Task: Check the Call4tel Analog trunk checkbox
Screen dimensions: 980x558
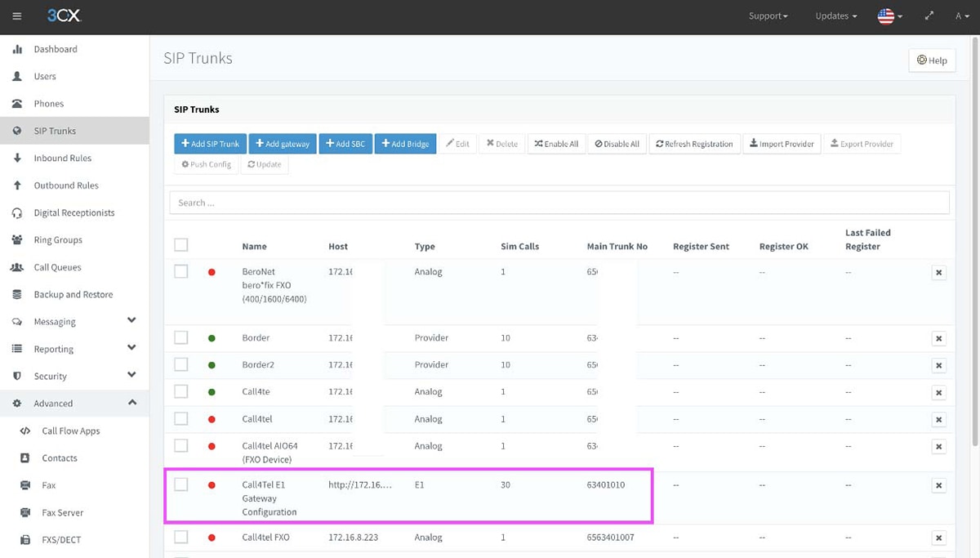Action: pyautogui.click(x=181, y=418)
